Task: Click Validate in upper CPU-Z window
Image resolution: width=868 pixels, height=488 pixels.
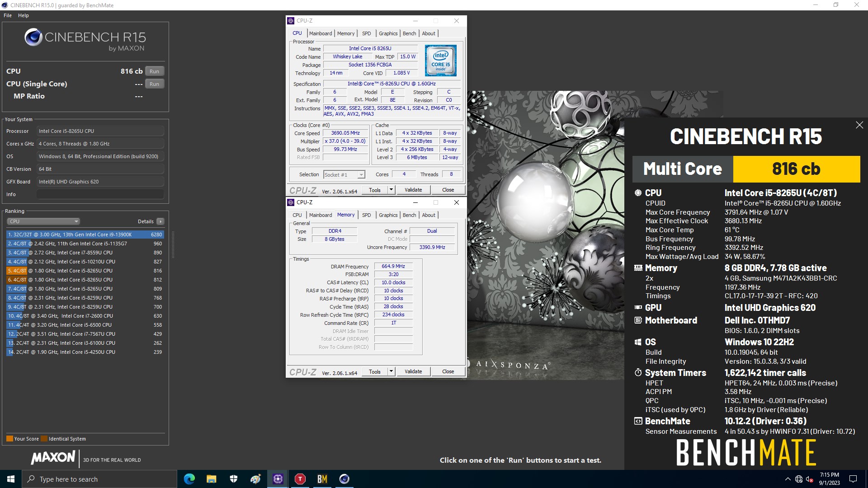Action: (413, 190)
